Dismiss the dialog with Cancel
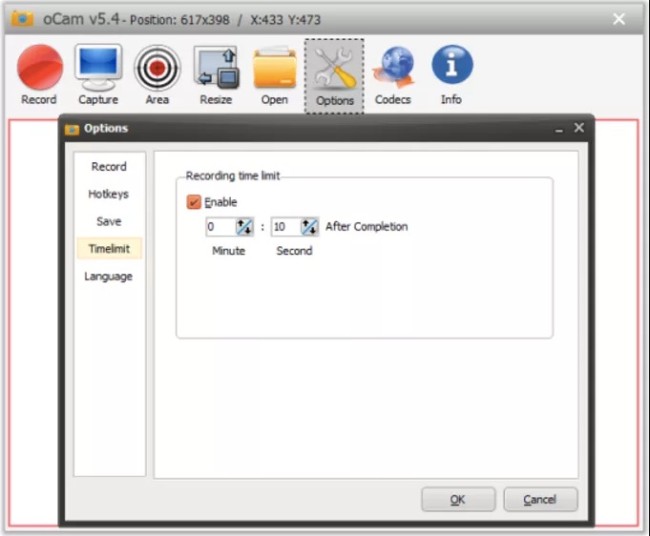This screenshot has width=650, height=536. point(540,500)
